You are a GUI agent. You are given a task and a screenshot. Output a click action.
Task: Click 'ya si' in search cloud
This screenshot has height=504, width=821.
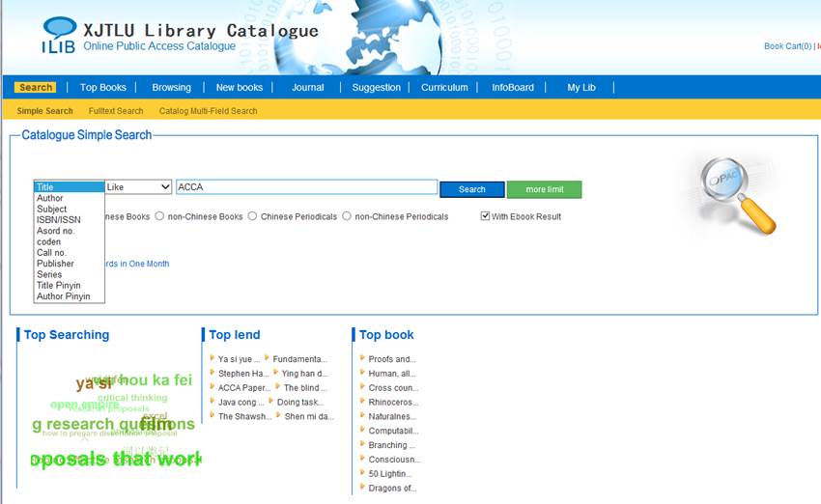[93, 384]
